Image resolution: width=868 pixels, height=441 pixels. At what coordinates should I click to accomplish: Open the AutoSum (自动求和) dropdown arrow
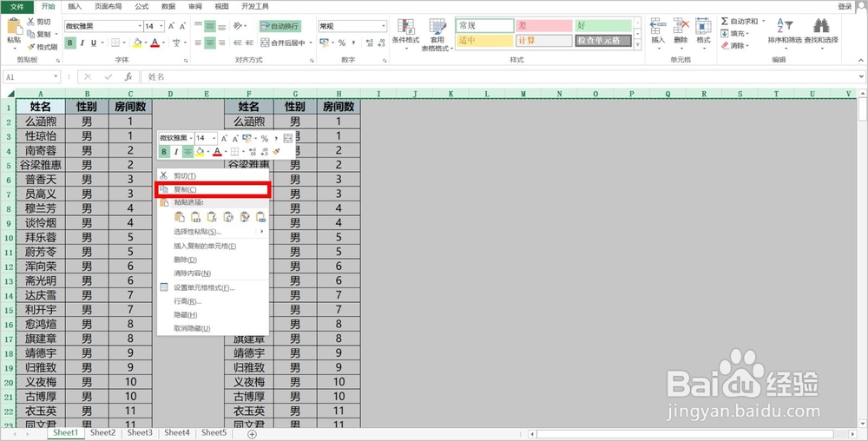coord(763,22)
